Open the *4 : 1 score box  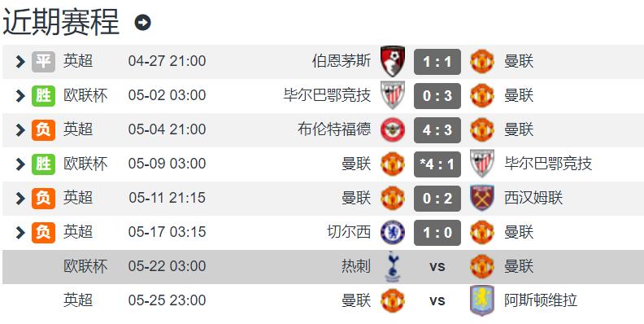click(x=437, y=164)
